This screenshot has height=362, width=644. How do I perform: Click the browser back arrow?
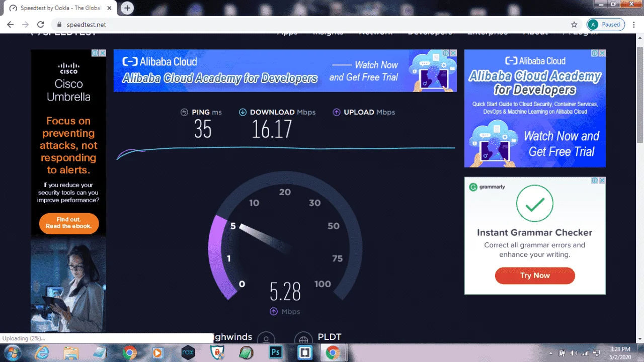[10, 24]
